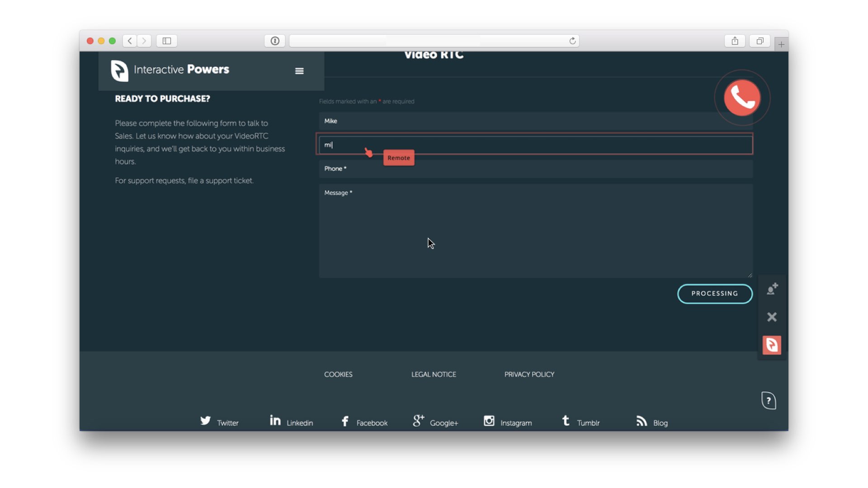Open the Tumblr link
The image size is (868, 488).
pos(580,422)
